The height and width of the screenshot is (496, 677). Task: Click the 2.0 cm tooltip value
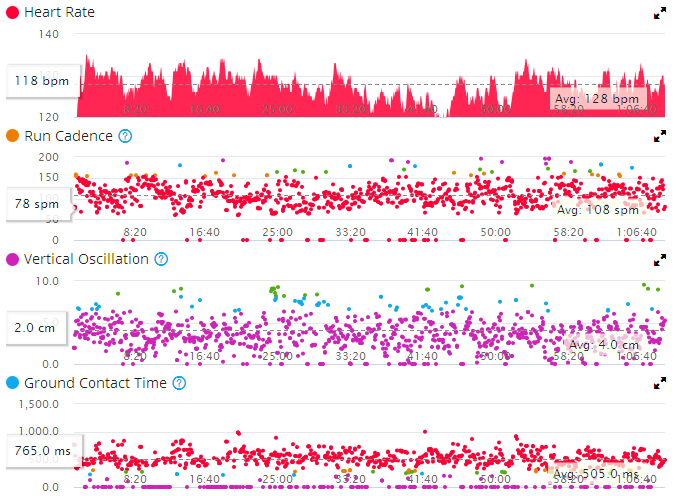point(35,328)
